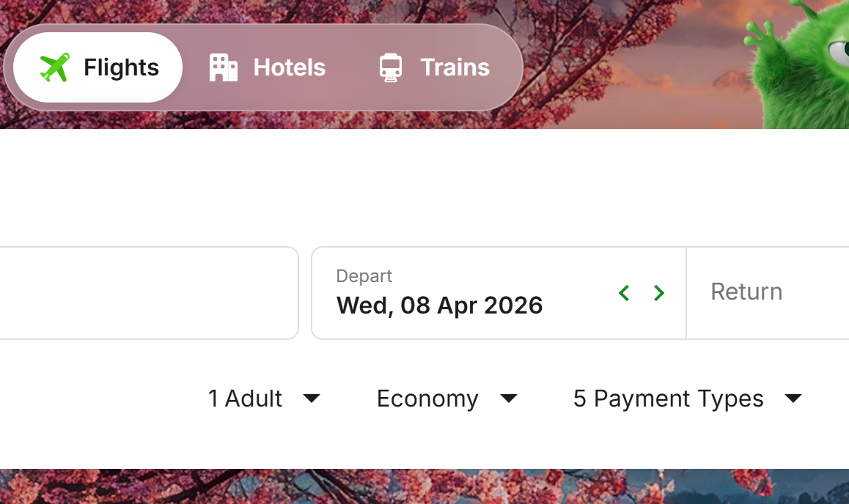849x504 pixels.
Task: Click the Depart label text
Action: (364, 276)
